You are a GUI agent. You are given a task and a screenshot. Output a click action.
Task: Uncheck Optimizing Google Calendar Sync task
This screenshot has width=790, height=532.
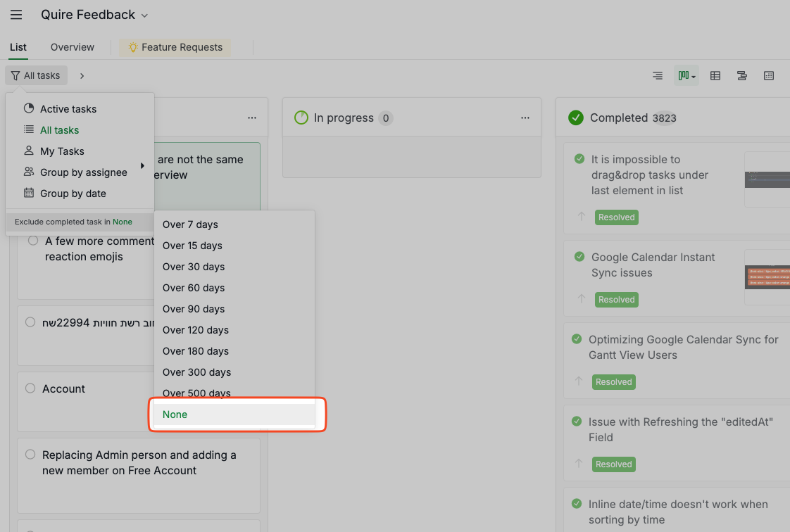tap(577, 338)
